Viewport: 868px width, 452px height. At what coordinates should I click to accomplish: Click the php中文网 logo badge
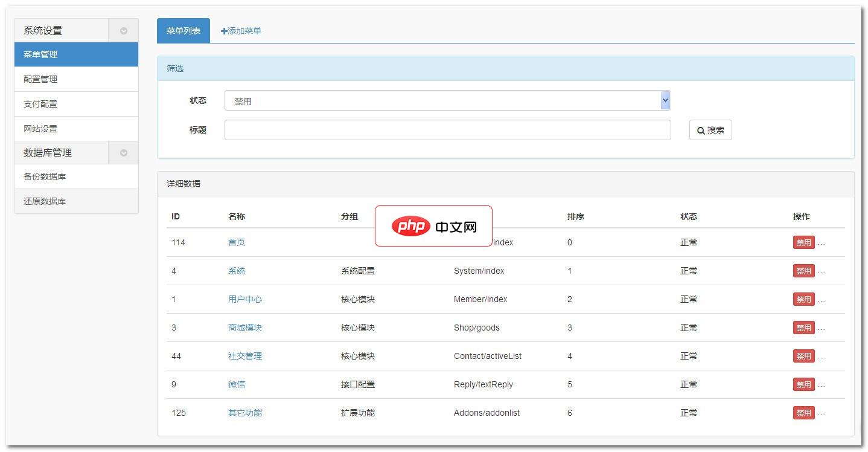pyautogui.click(x=433, y=227)
